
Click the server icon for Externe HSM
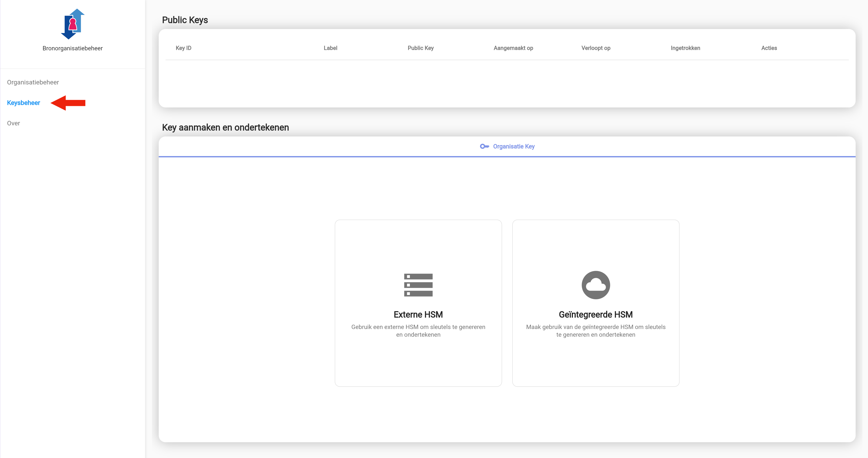pos(418,285)
